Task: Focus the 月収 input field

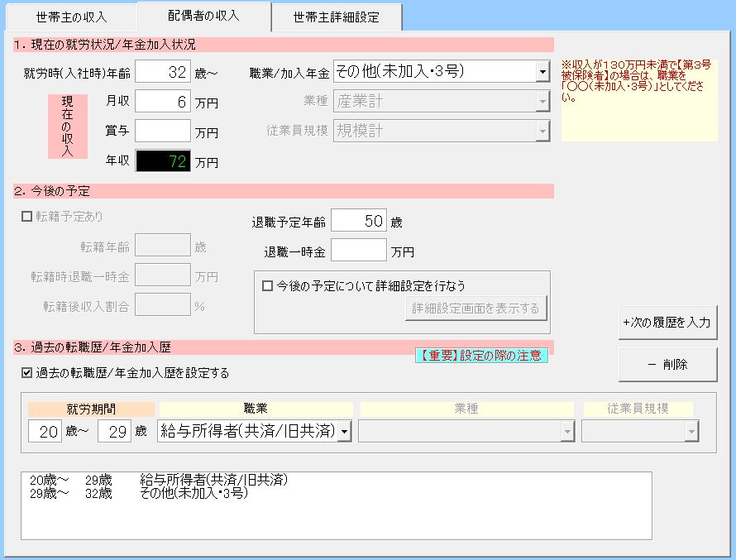Action: click(x=163, y=101)
